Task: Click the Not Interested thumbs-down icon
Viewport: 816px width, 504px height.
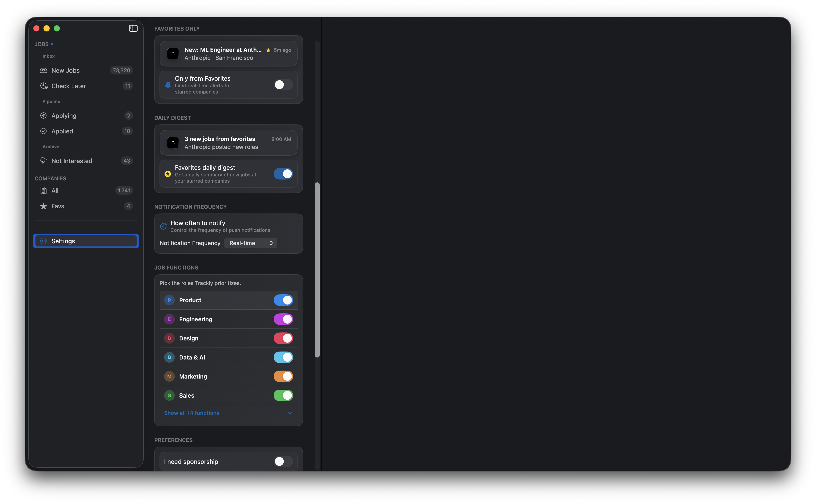Action: [43, 161]
